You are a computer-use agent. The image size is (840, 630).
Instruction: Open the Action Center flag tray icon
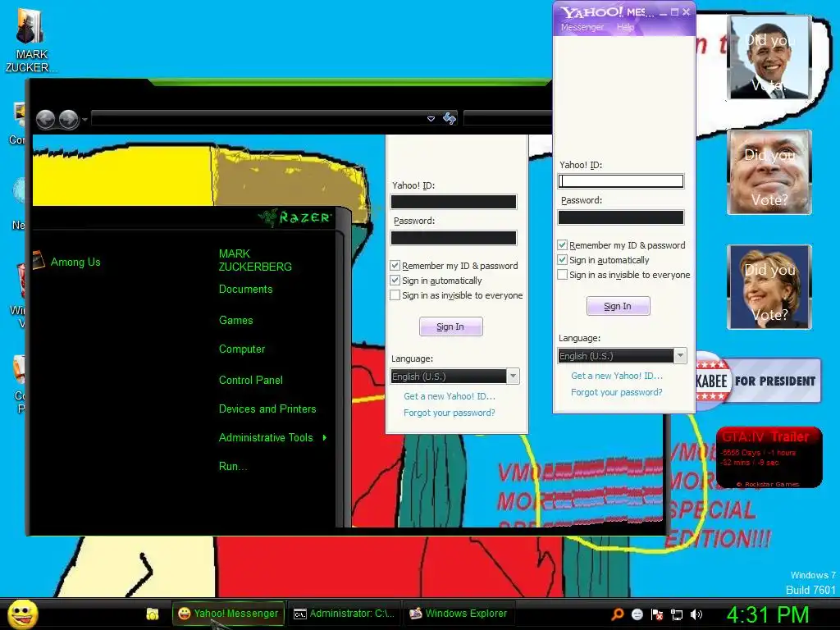pyautogui.click(x=657, y=614)
